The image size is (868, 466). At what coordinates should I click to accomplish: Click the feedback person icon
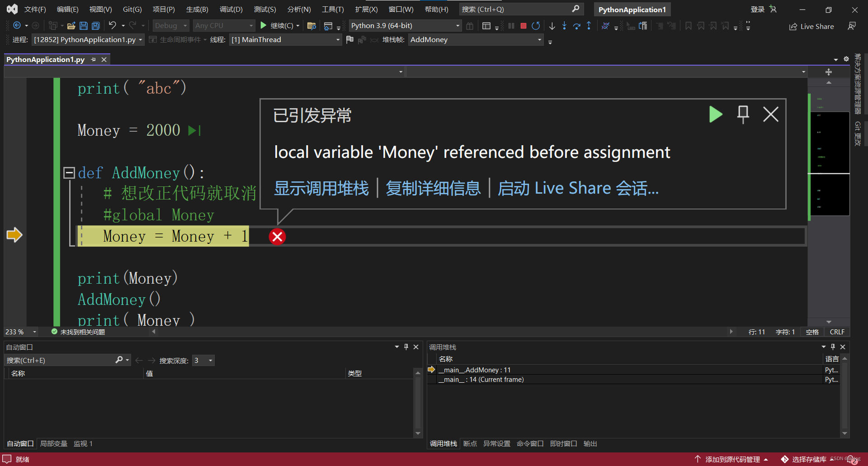click(852, 26)
